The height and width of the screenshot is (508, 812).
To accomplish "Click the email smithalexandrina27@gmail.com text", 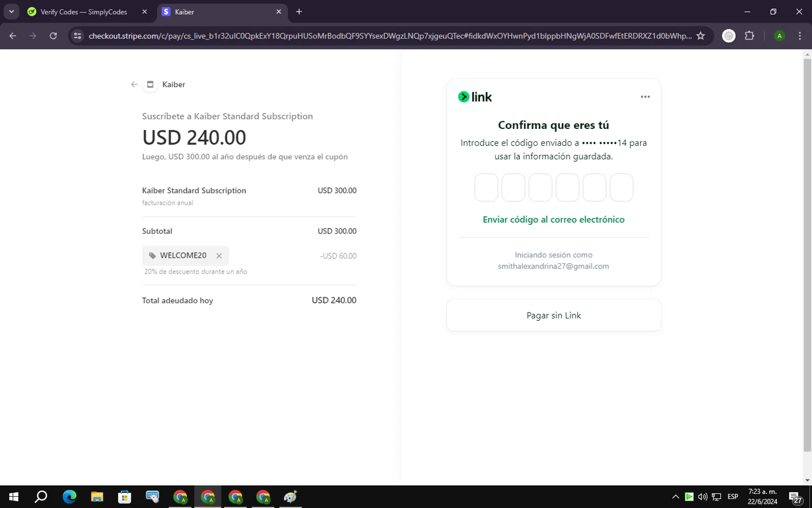I will 553,266.
